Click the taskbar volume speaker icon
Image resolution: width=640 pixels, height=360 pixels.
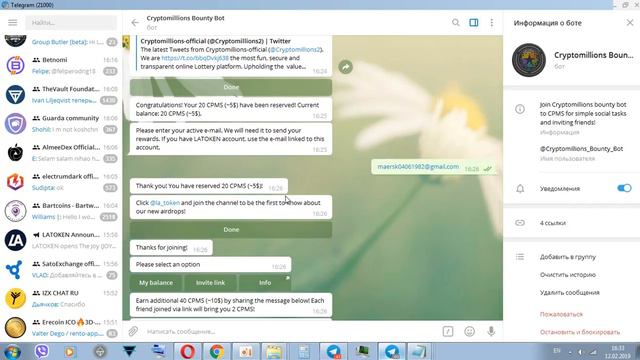click(x=580, y=351)
